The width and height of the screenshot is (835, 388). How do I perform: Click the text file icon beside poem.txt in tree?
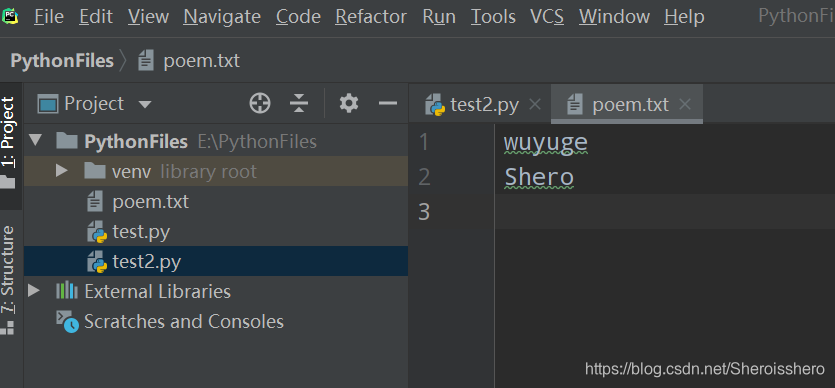94,202
